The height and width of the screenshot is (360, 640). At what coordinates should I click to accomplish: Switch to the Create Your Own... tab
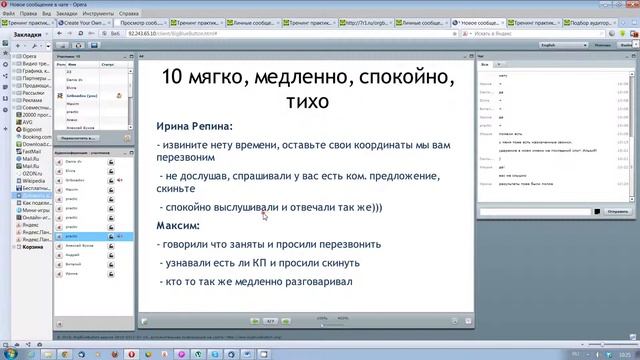coord(84,23)
